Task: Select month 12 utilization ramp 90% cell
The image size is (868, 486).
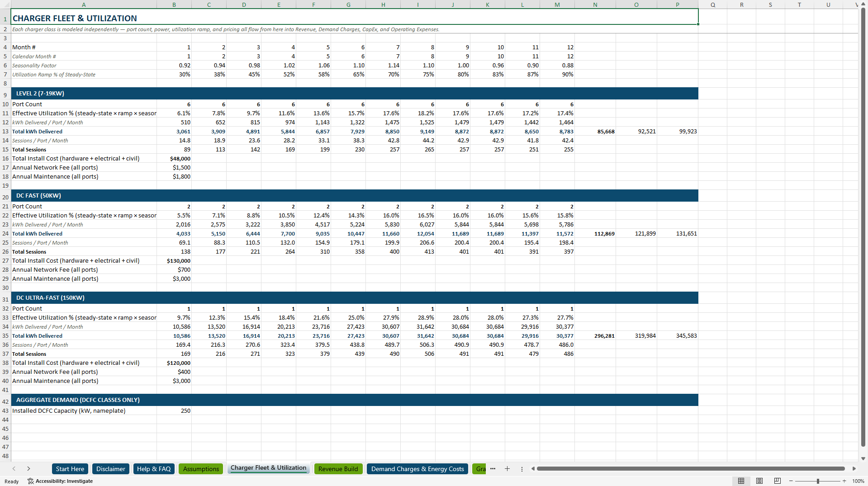Action: click(x=557, y=75)
